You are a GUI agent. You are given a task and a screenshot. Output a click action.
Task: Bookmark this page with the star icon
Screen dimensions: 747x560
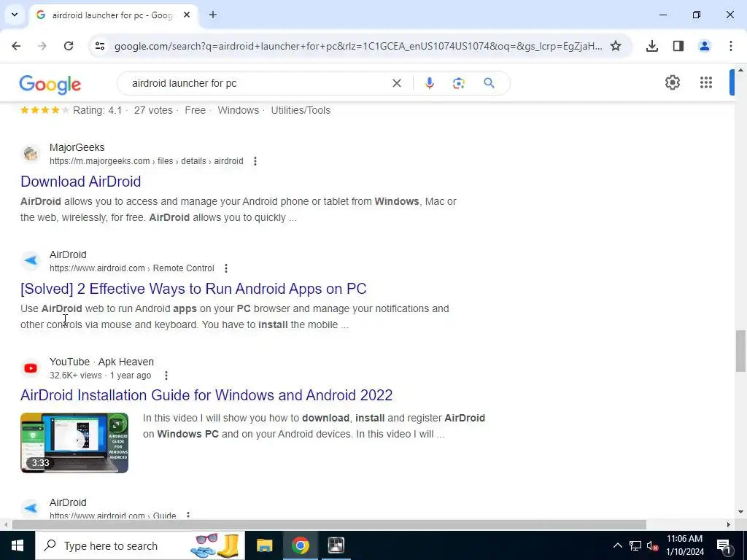616,46
